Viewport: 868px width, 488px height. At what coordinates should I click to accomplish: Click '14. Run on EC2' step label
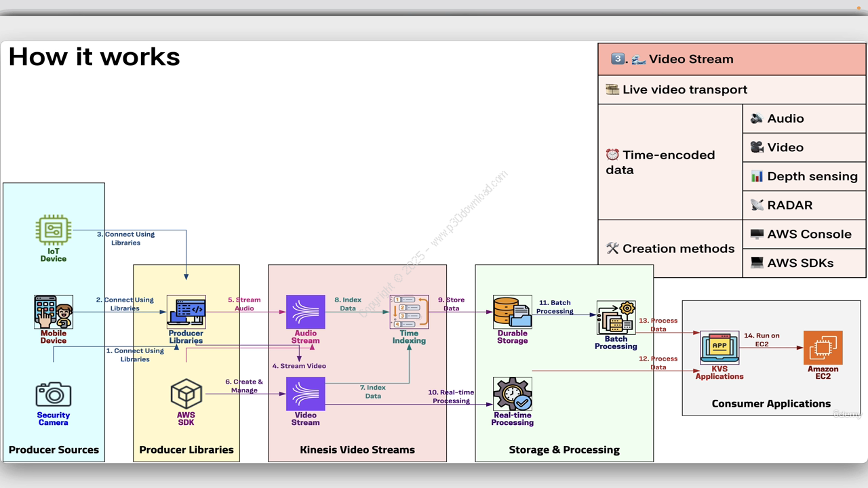(762, 340)
